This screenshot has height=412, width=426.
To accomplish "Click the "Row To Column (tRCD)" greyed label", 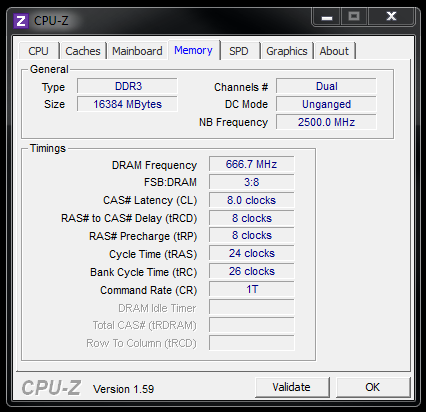I will coord(141,343).
